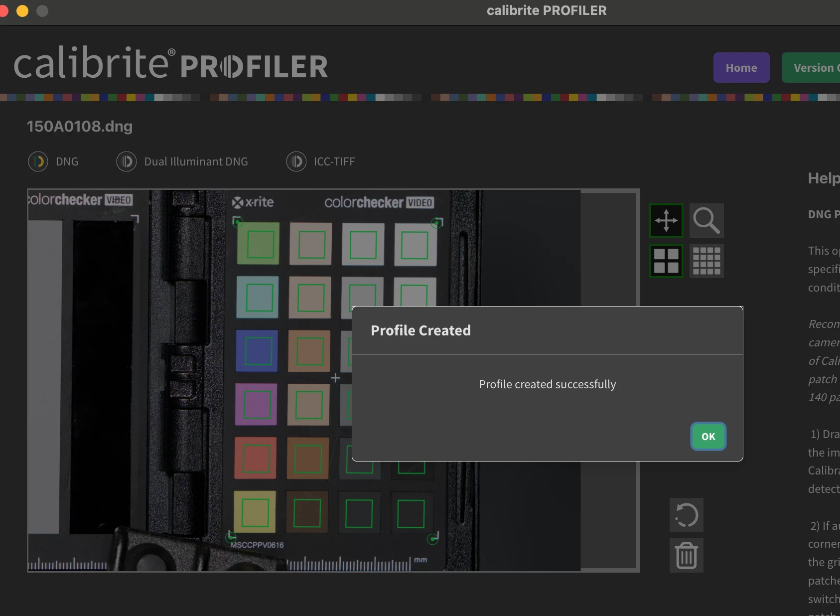Click the yellow minimize window button

tap(22, 10)
